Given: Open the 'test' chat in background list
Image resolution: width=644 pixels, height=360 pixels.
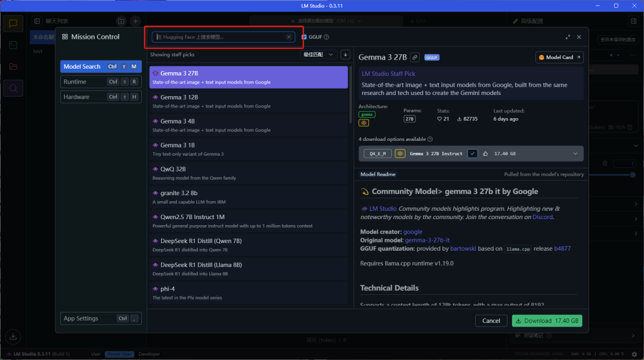Looking at the screenshot, I should (x=38, y=51).
